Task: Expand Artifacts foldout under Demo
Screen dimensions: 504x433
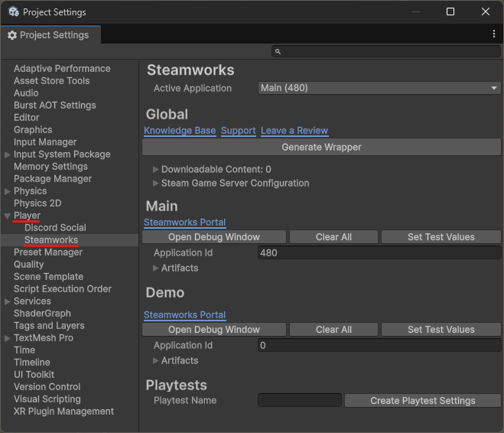Action: click(x=155, y=360)
